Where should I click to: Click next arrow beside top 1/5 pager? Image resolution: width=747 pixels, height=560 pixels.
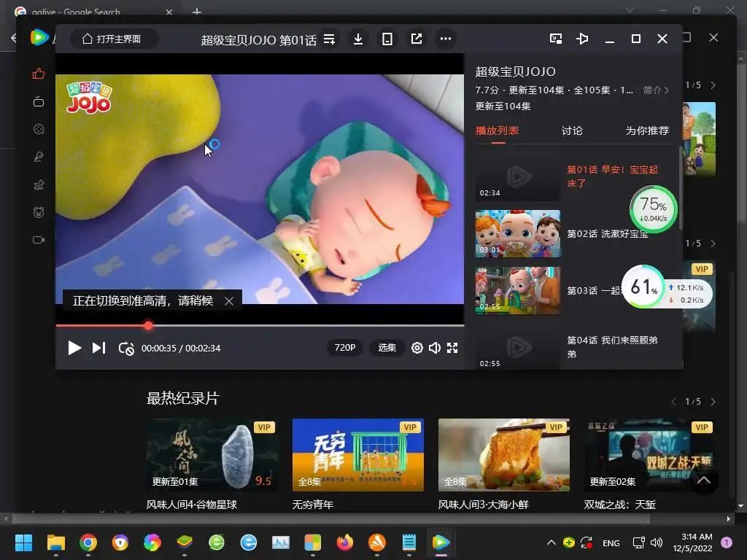tap(713, 85)
